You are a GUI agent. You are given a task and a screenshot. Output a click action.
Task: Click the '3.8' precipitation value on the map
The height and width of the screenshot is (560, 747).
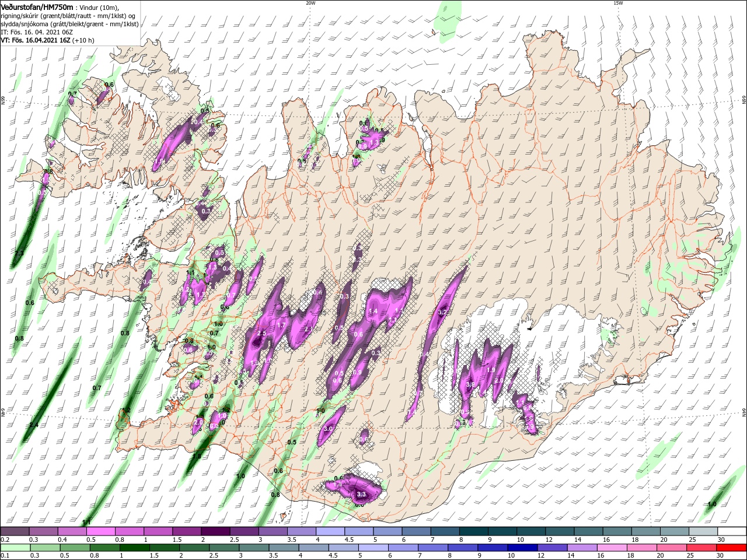pyautogui.click(x=470, y=385)
